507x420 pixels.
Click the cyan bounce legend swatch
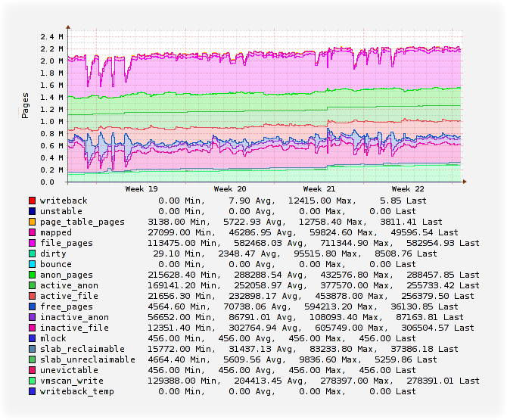(32, 264)
